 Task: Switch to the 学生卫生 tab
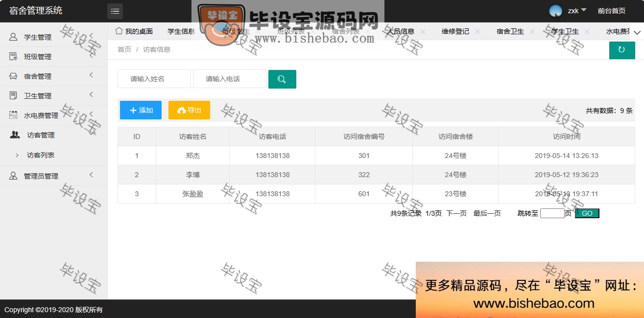click(x=565, y=31)
